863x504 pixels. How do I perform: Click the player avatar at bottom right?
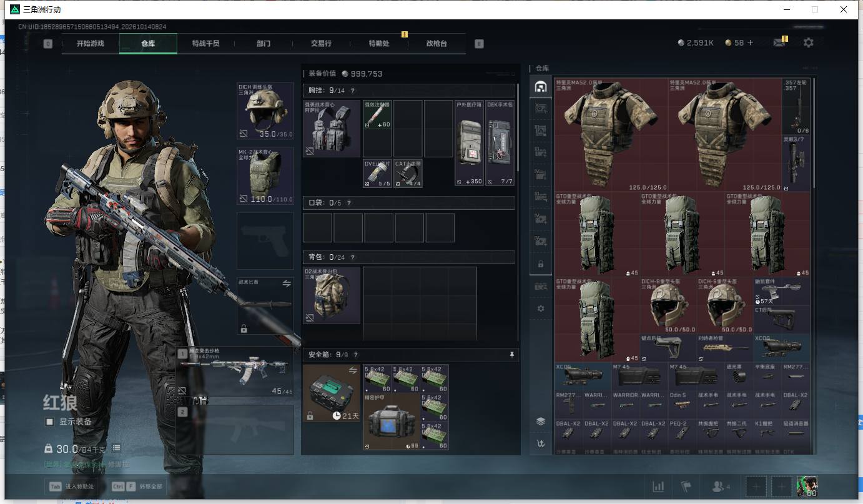pyautogui.click(x=807, y=486)
